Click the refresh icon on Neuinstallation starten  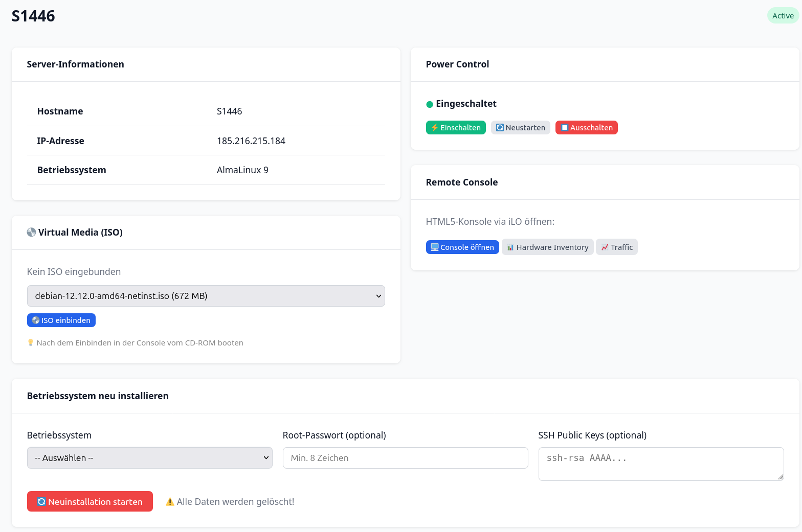41,502
